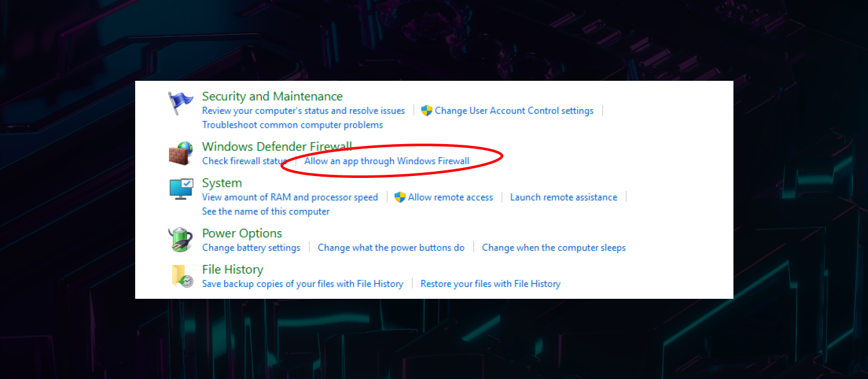The image size is (868, 379).
Task: Select Change what the power buttons do
Action: 391,247
